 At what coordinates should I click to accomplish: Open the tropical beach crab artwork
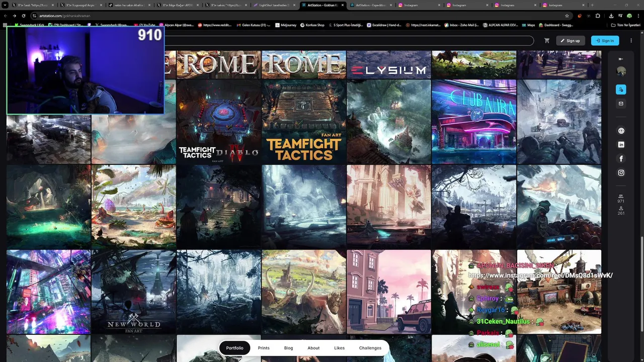(134, 207)
